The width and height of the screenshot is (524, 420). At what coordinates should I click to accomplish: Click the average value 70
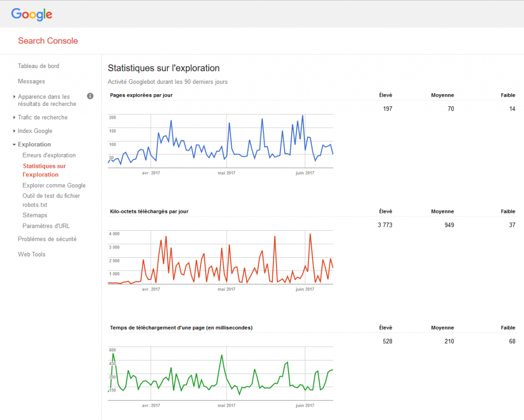tap(451, 109)
